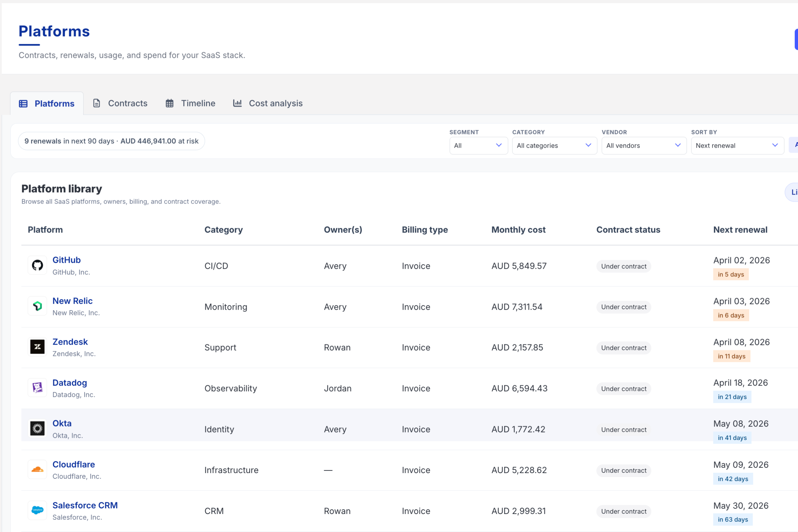
Task: Click the Datadog platform icon
Action: point(37,388)
